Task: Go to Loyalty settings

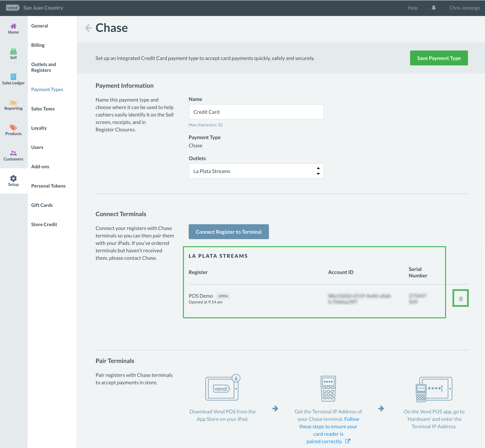Action: click(x=39, y=128)
